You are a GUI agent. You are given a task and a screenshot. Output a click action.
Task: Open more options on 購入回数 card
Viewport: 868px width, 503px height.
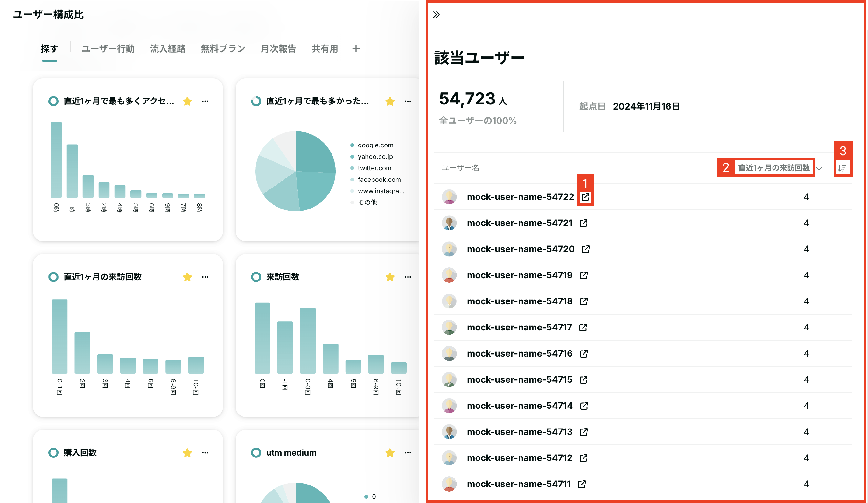pyautogui.click(x=205, y=453)
